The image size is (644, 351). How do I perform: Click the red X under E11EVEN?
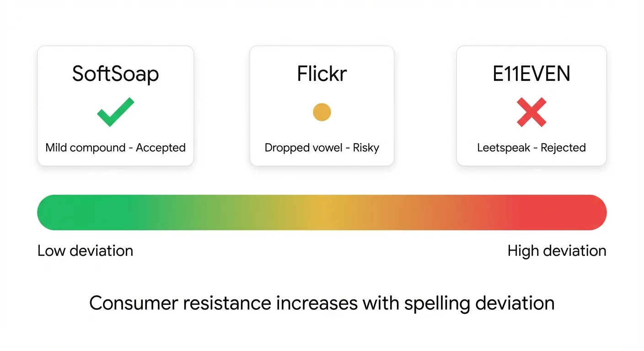531,112
